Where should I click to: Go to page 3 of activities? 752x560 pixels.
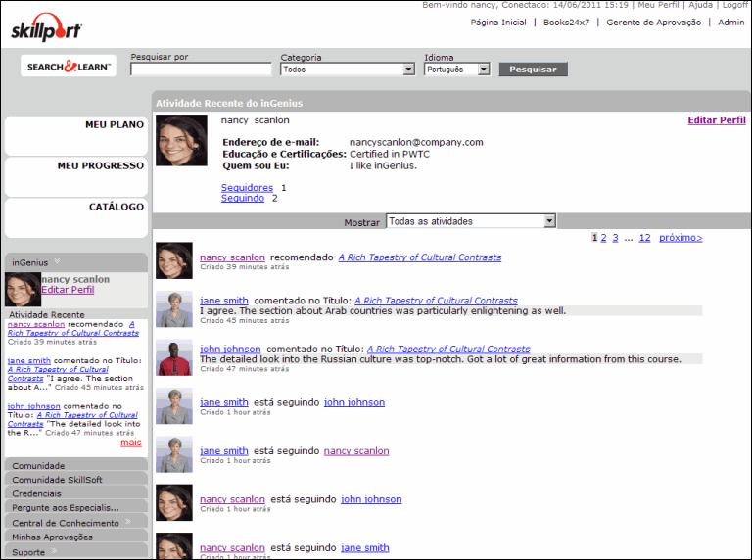pos(615,238)
